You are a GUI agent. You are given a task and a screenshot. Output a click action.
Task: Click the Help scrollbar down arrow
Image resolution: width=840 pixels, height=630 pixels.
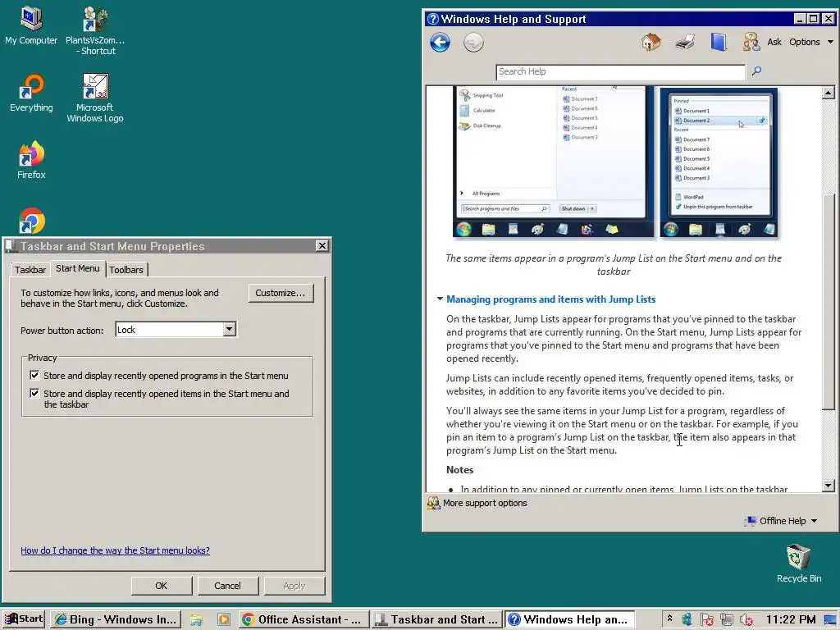coord(828,486)
